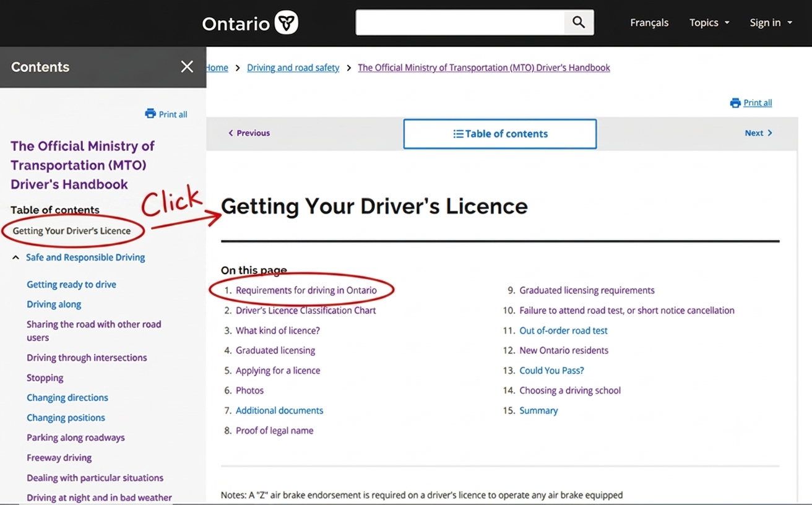The width and height of the screenshot is (812, 505).
Task: Close the Contents sidebar panel
Action: [x=187, y=67]
